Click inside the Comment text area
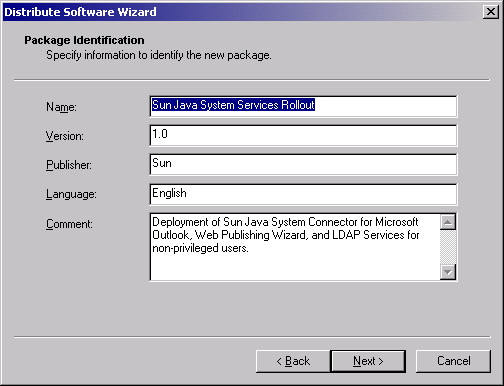Image resolution: width=504 pixels, height=386 pixels. tap(295, 247)
